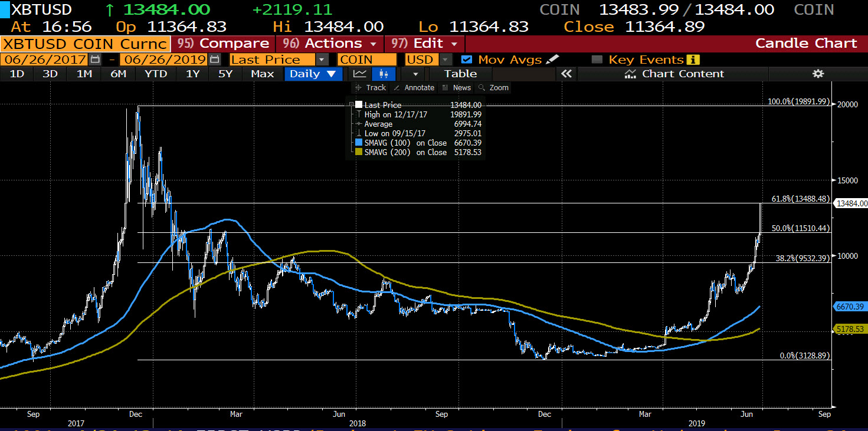Open the 95) Compare function

pos(224,44)
